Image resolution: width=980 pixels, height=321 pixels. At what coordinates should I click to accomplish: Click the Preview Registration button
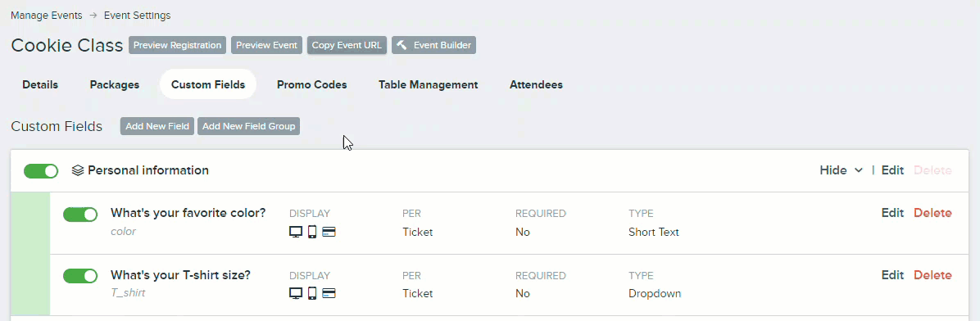pos(178,45)
